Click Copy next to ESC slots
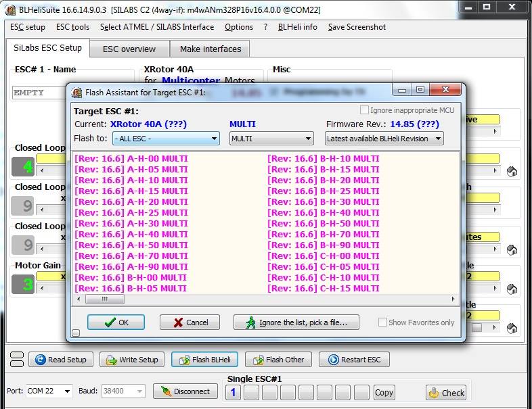532x409 pixels. [384, 392]
